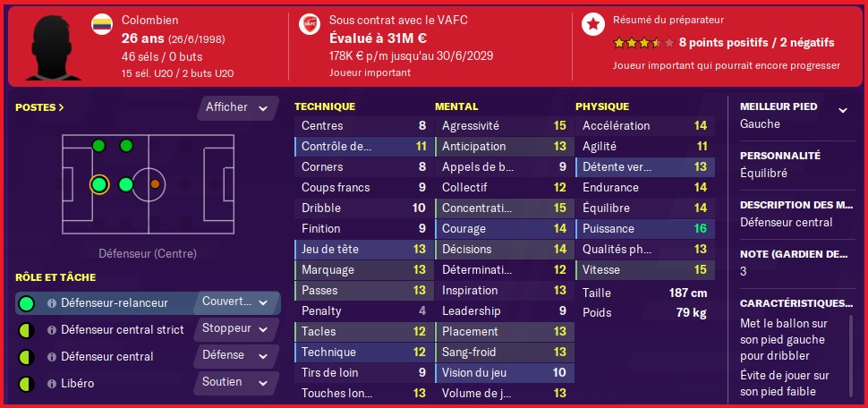This screenshot has width=868, height=408.
Task: Click the info icon beside Défenseur central
Action: coord(52,356)
